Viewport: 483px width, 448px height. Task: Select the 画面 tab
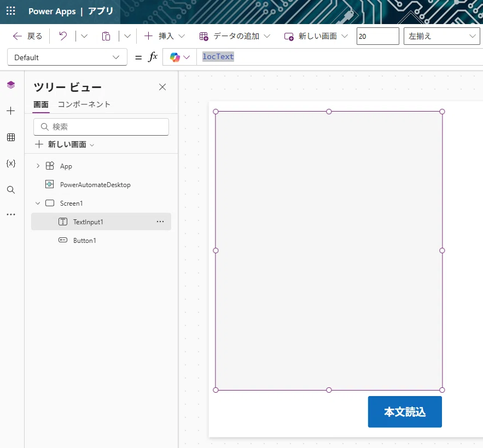41,104
